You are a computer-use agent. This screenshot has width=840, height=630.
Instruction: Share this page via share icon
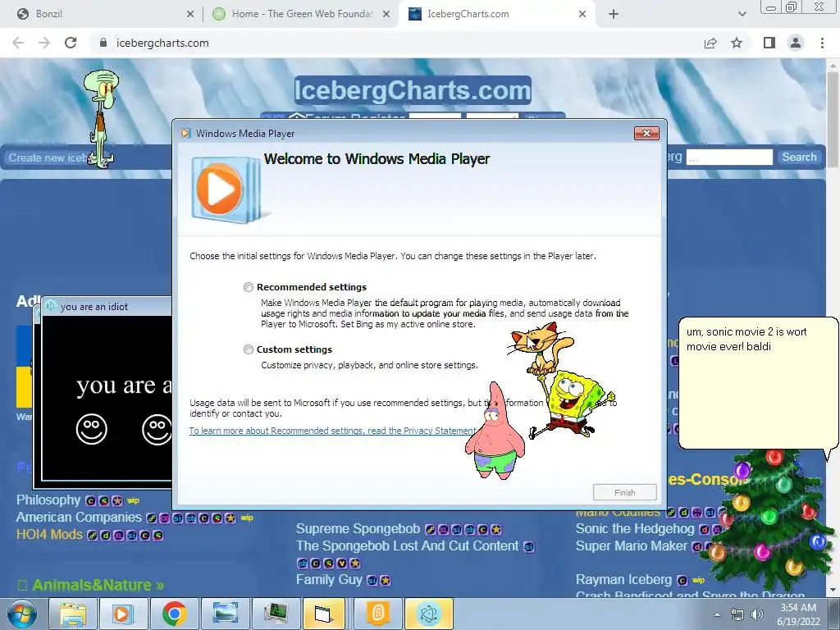pos(710,43)
